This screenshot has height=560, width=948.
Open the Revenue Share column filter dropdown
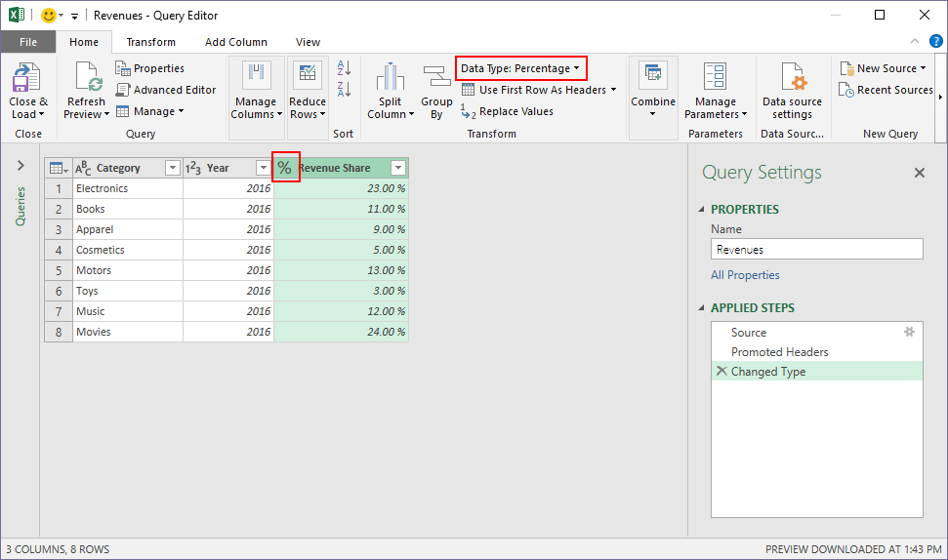(398, 168)
